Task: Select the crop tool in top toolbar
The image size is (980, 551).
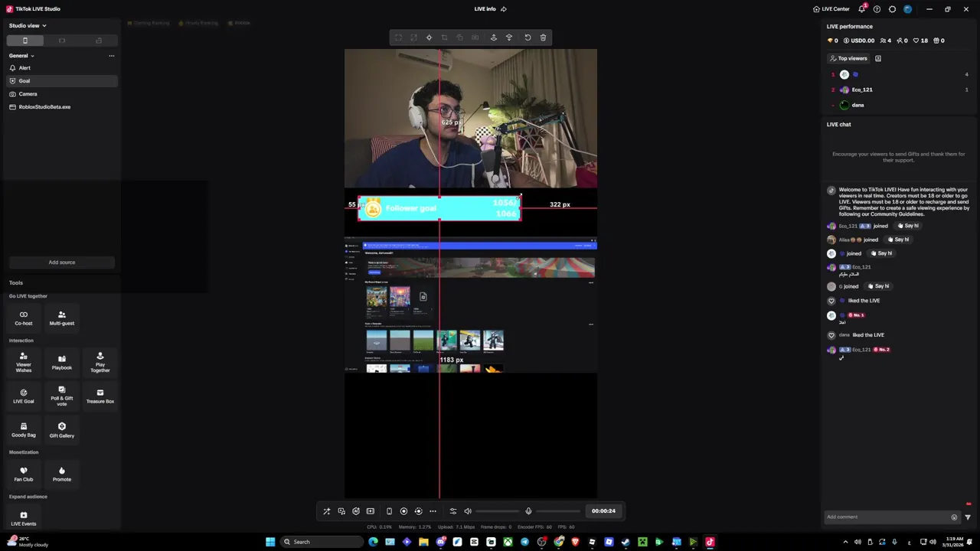Action: point(444,37)
